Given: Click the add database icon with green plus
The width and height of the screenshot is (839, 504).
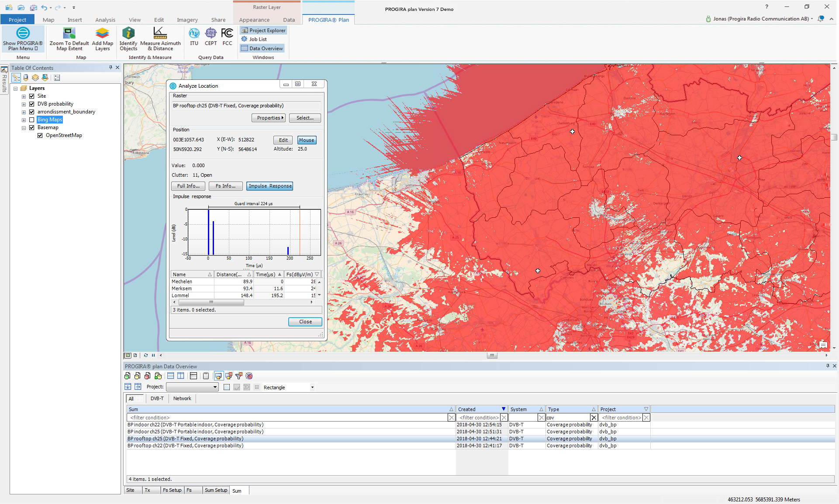Looking at the screenshot, I should click(x=158, y=376).
